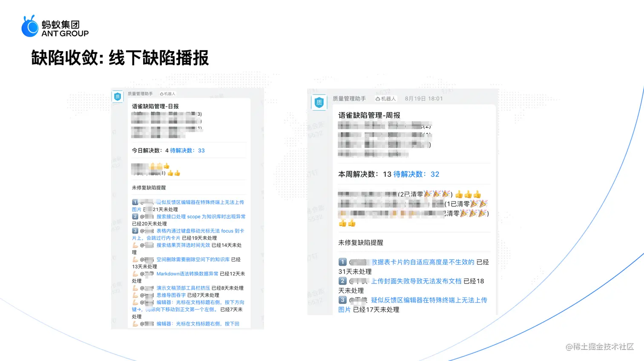Click the Ant Group logo
This screenshot has height=361, width=644.
coord(55,26)
